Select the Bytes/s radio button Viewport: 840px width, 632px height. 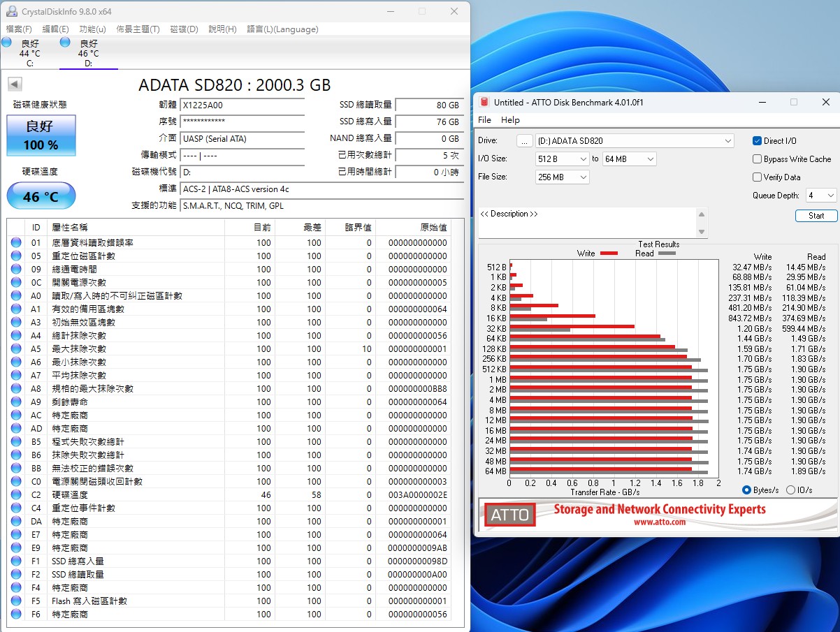(746, 490)
